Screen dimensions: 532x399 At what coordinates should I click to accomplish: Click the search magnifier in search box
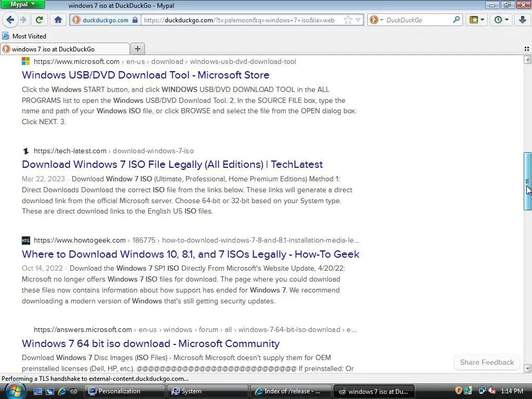tap(456, 20)
